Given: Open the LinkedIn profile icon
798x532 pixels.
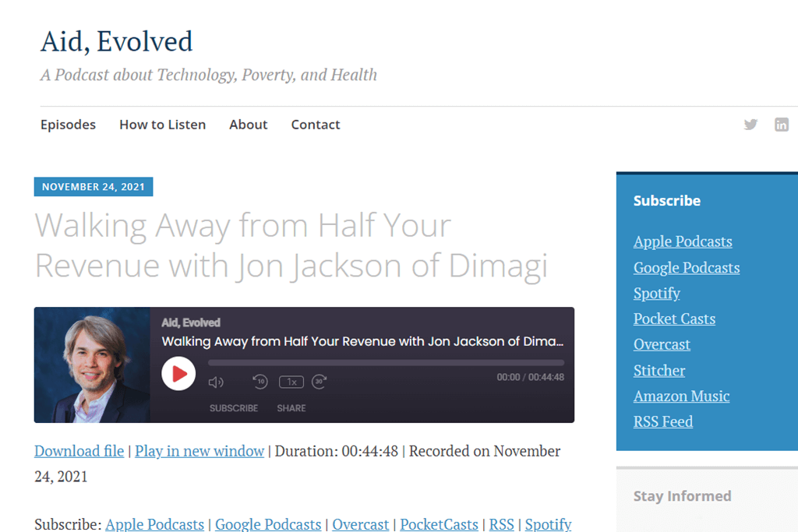Looking at the screenshot, I should [x=781, y=125].
